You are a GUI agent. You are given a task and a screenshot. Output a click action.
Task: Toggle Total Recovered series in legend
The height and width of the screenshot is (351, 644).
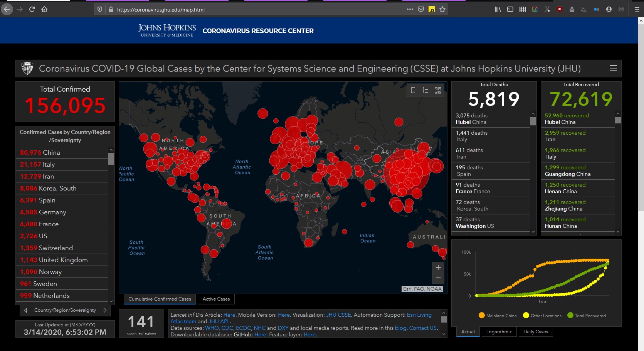[586, 316]
